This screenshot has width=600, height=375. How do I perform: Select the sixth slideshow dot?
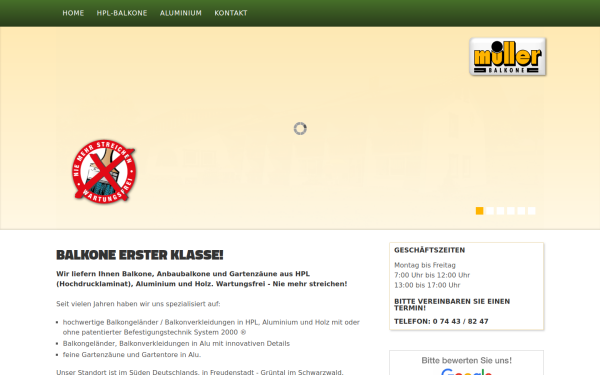point(532,211)
